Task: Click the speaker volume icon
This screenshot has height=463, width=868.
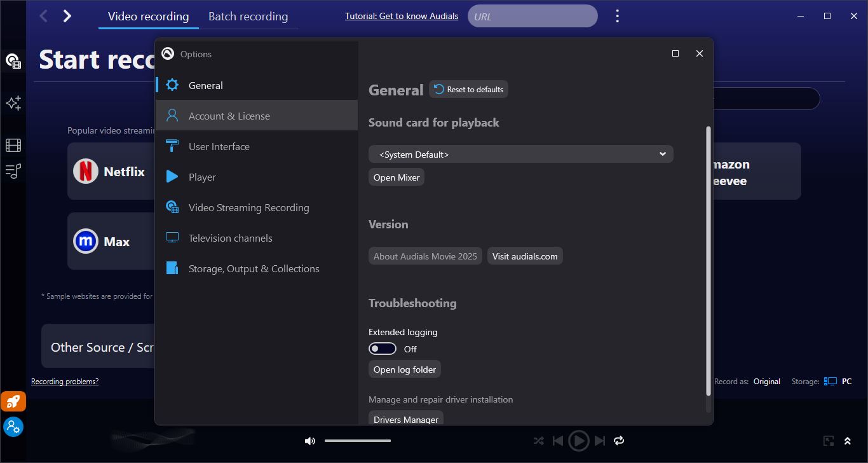Action: pos(309,441)
